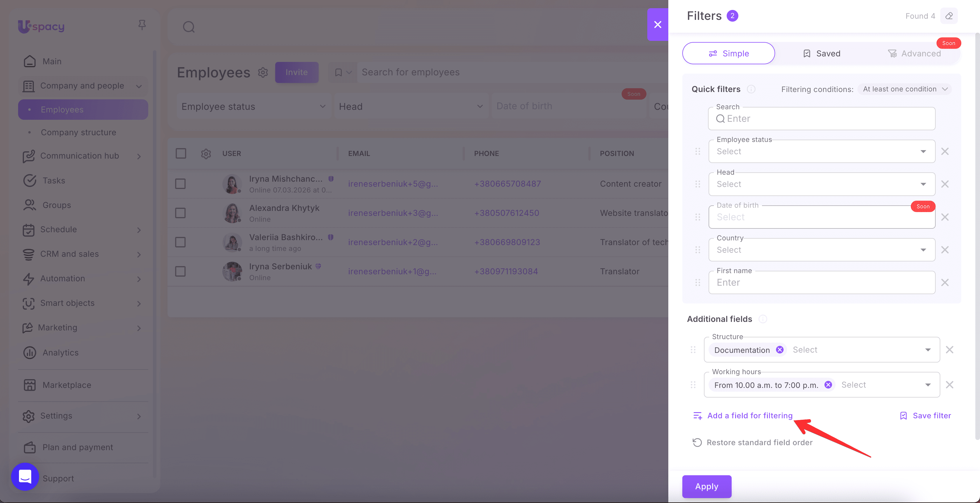Open the Country select in Filters panel
This screenshot has height=503, width=980.
(x=822, y=250)
